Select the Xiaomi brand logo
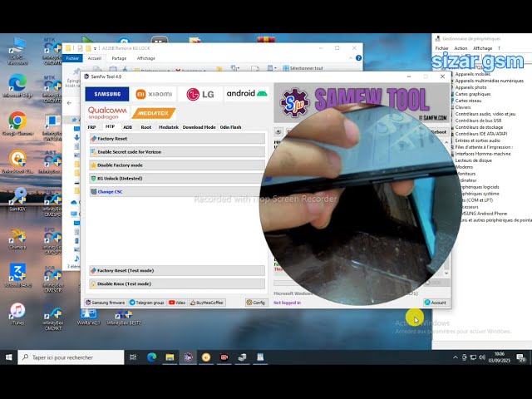Viewport: 532px width, 399px height. (154, 94)
